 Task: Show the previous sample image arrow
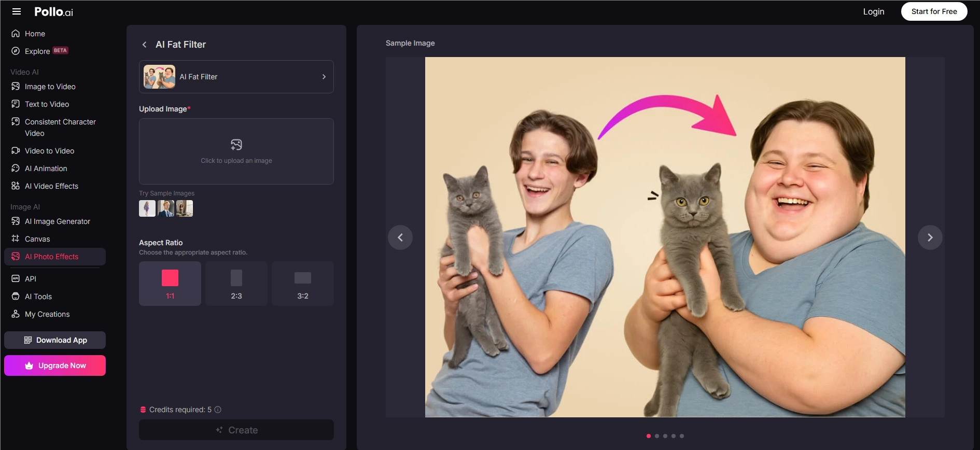[x=400, y=237]
